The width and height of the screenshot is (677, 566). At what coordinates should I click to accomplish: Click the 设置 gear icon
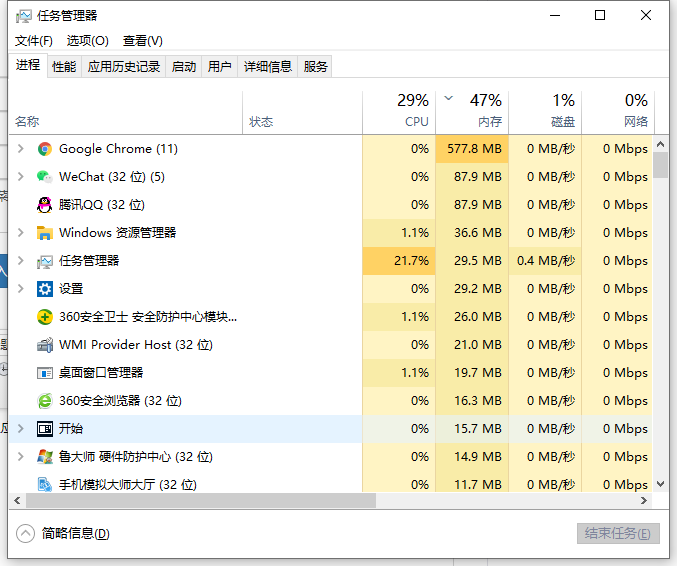(x=44, y=289)
